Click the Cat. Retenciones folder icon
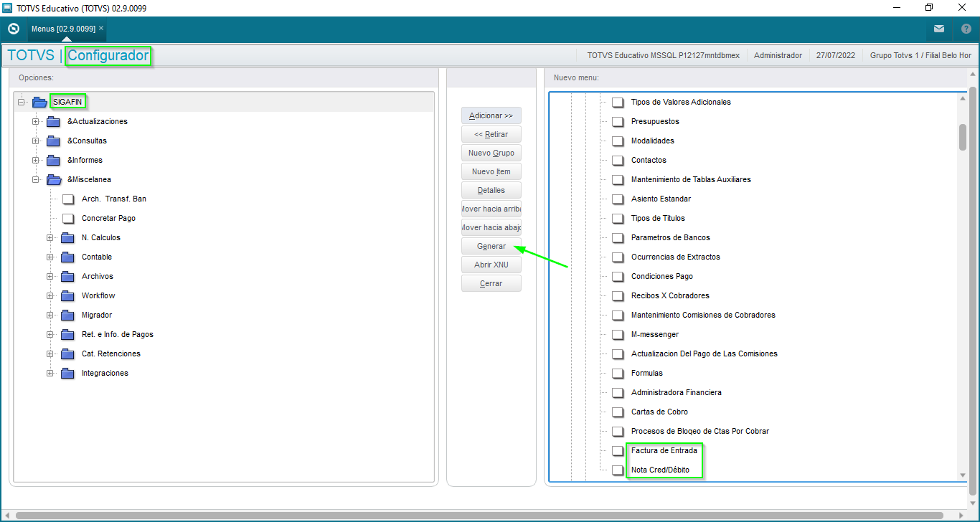The image size is (980, 522). pyautogui.click(x=68, y=353)
